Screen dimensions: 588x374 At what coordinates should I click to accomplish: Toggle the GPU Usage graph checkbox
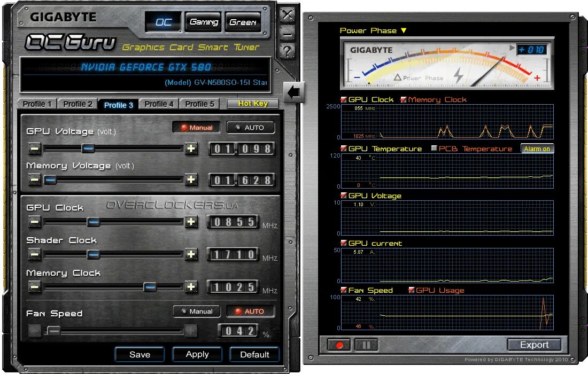411,290
